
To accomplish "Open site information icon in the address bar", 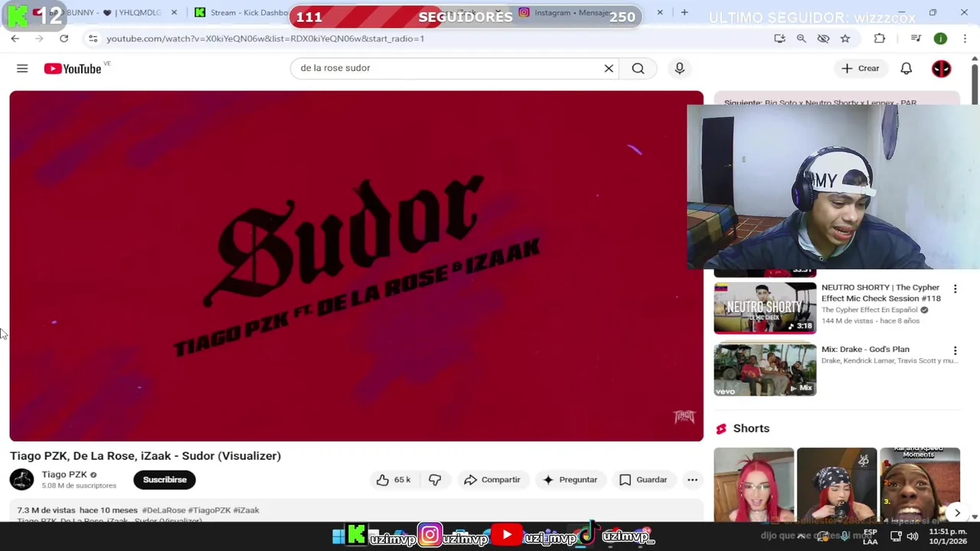I will tap(93, 38).
